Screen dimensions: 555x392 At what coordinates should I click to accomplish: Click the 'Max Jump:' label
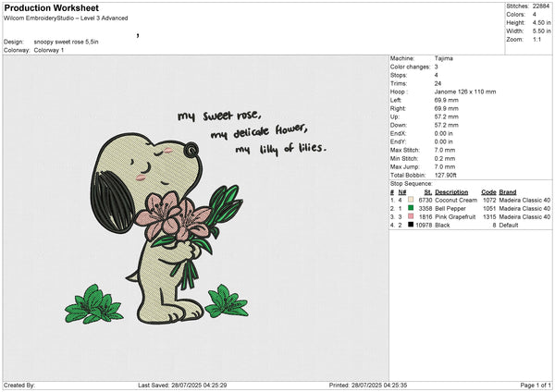pyautogui.click(x=404, y=166)
